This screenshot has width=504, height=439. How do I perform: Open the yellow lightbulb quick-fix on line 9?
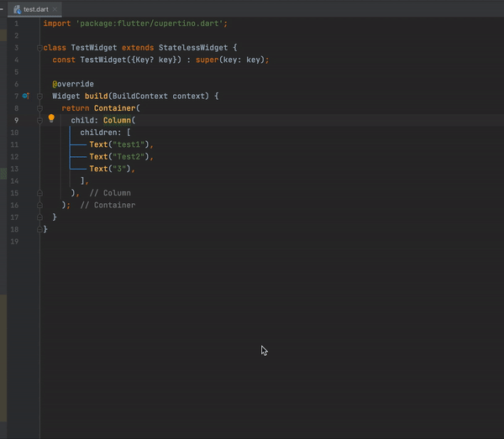pyautogui.click(x=51, y=118)
